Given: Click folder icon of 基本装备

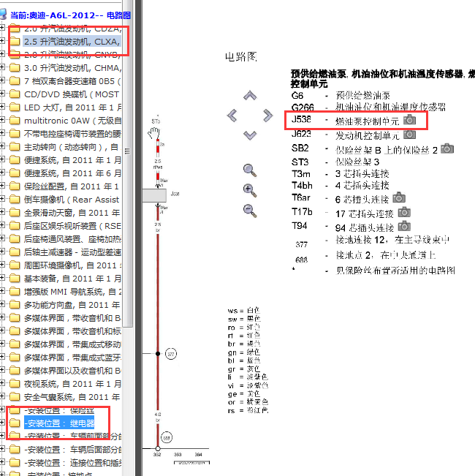Looking at the screenshot, I should click(15, 279).
